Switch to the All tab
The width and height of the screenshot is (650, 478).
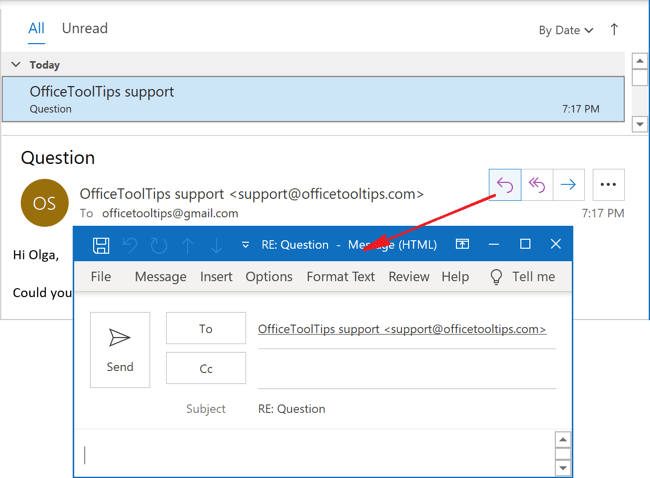36,28
